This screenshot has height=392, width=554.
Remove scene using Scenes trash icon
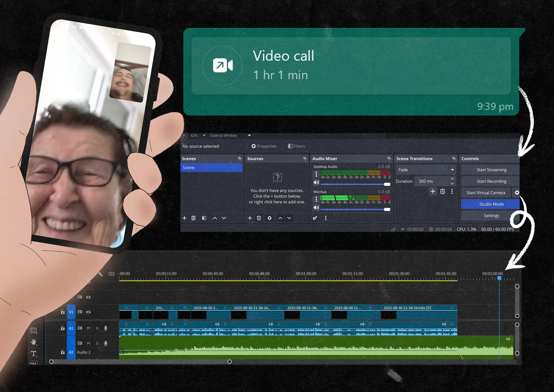193,218
